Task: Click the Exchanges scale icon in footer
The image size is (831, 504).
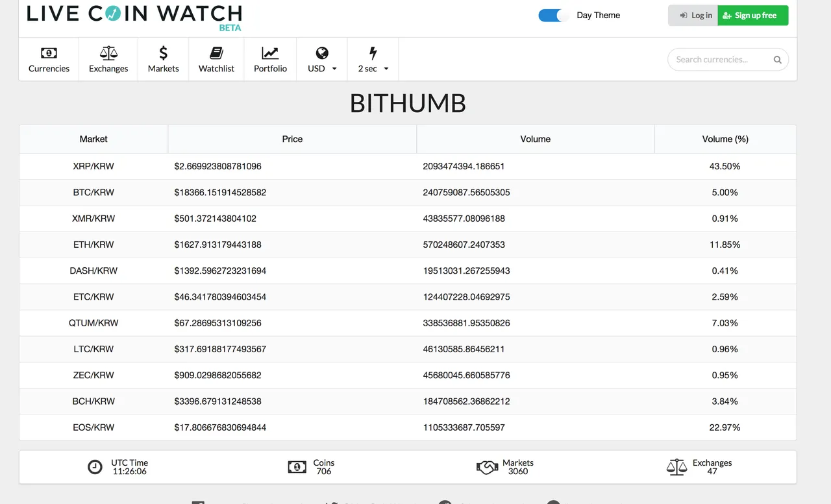Action: click(676, 467)
